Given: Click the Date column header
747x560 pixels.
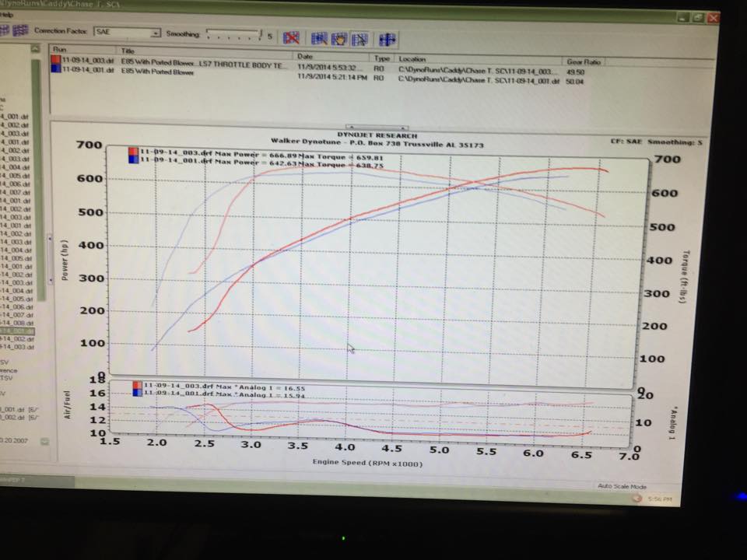Looking at the screenshot, I should [x=304, y=57].
